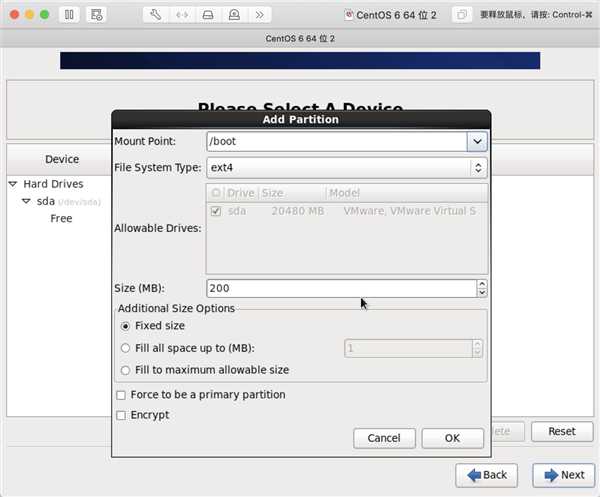Screen dimensions: 600x497
Task: Click the Drive column header
Action: click(x=240, y=193)
